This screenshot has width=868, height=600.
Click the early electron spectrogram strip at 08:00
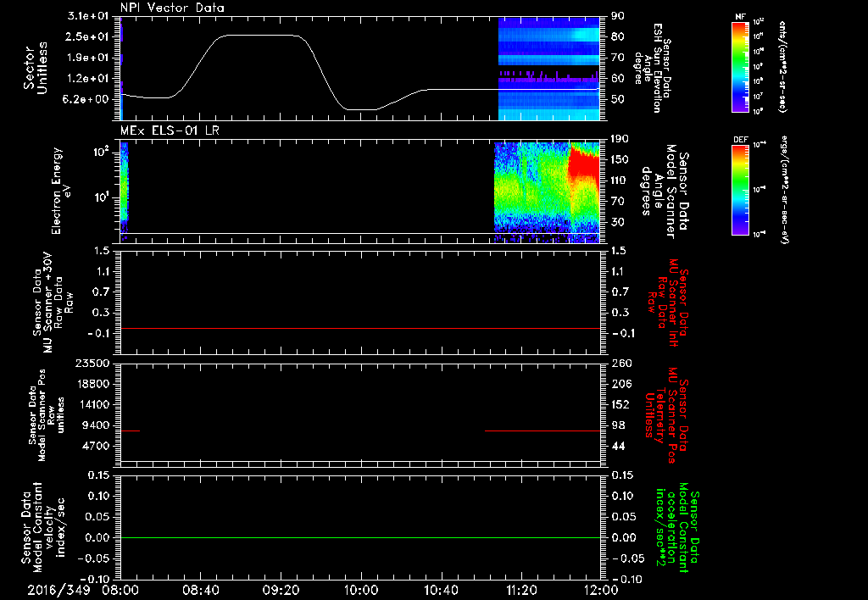124,186
